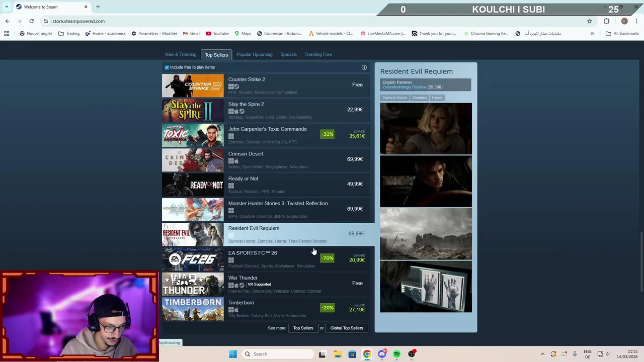Show hidden system tray icons
Viewport: 644px width, 362px height.
pos(542,354)
